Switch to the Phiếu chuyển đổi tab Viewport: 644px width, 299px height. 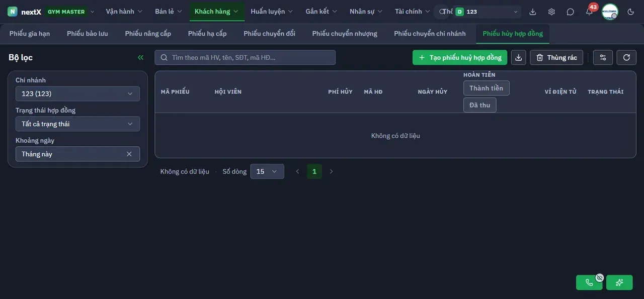(270, 34)
